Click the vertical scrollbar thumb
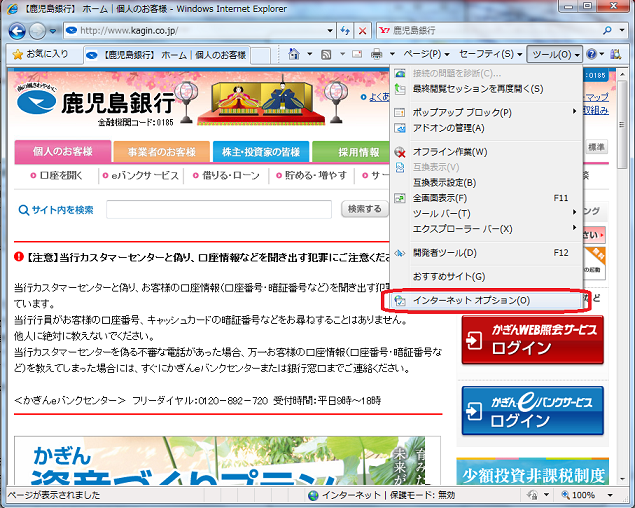 point(622,125)
